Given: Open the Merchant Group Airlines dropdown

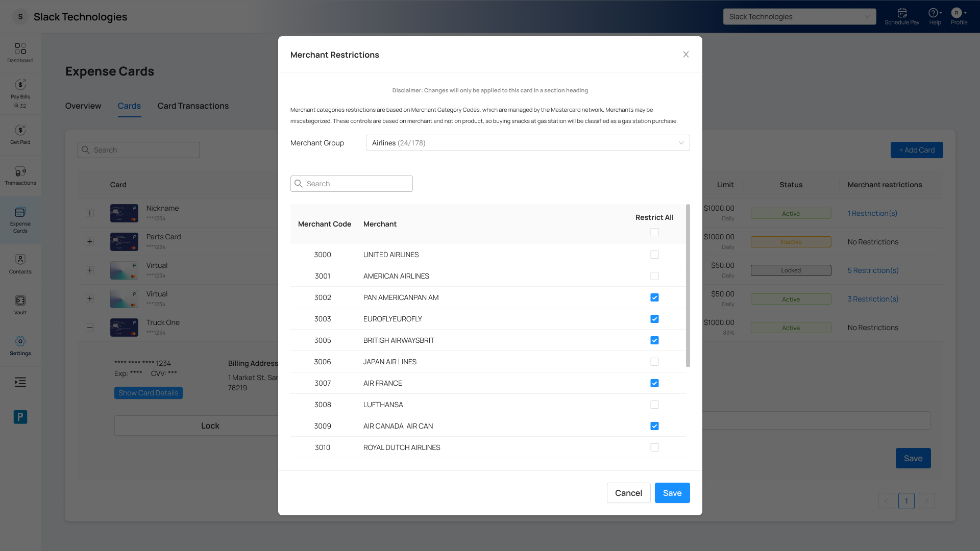Looking at the screenshot, I should 528,143.
